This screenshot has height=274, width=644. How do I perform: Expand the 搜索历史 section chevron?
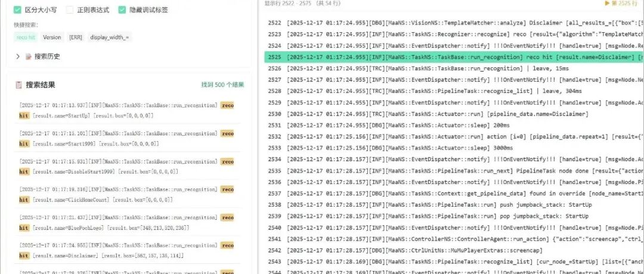[x=18, y=57]
